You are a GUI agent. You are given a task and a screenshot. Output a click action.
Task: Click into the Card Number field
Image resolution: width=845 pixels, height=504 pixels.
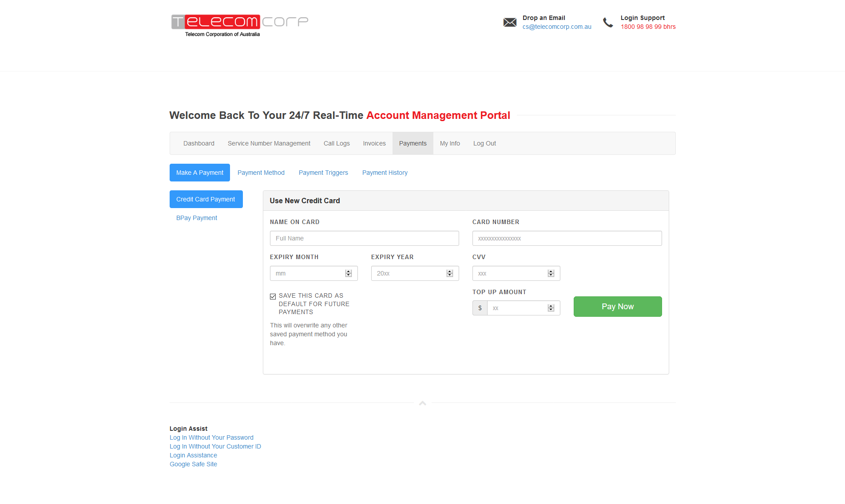click(x=567, y=238)
